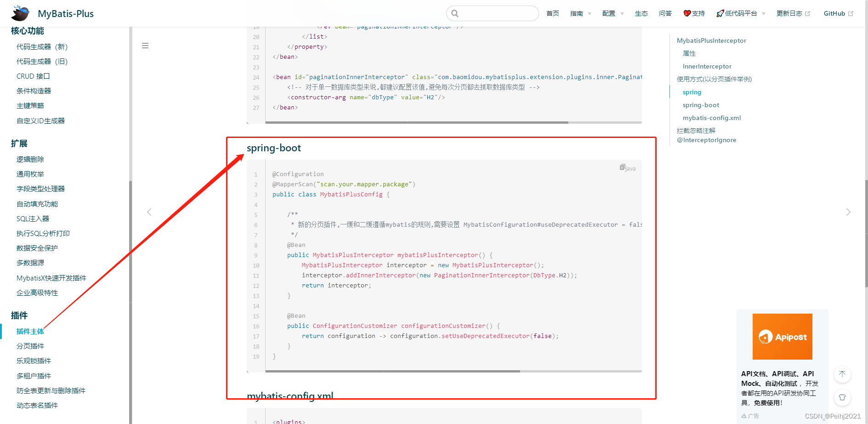Open 支持 in the navbar
The width and height of the screenshot is (868, 424).
(694, 13)
